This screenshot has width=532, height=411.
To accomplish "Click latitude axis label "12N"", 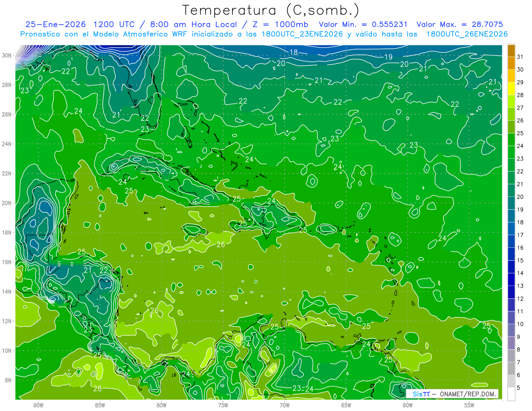I will [7, 321].
